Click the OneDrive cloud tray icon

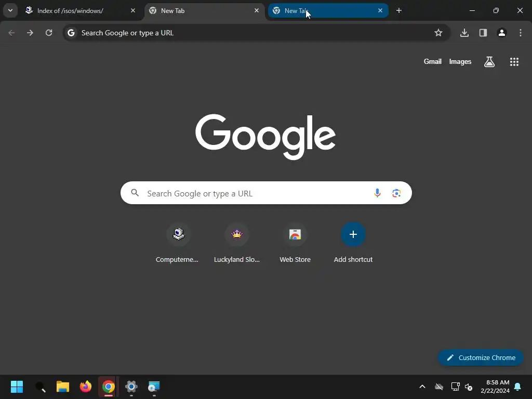coord(438,387)
